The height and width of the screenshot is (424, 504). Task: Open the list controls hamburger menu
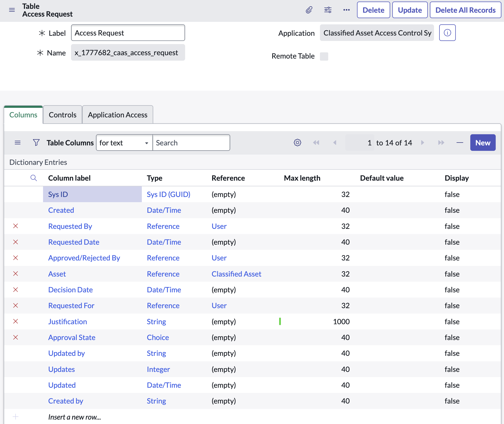coord(18,143)
